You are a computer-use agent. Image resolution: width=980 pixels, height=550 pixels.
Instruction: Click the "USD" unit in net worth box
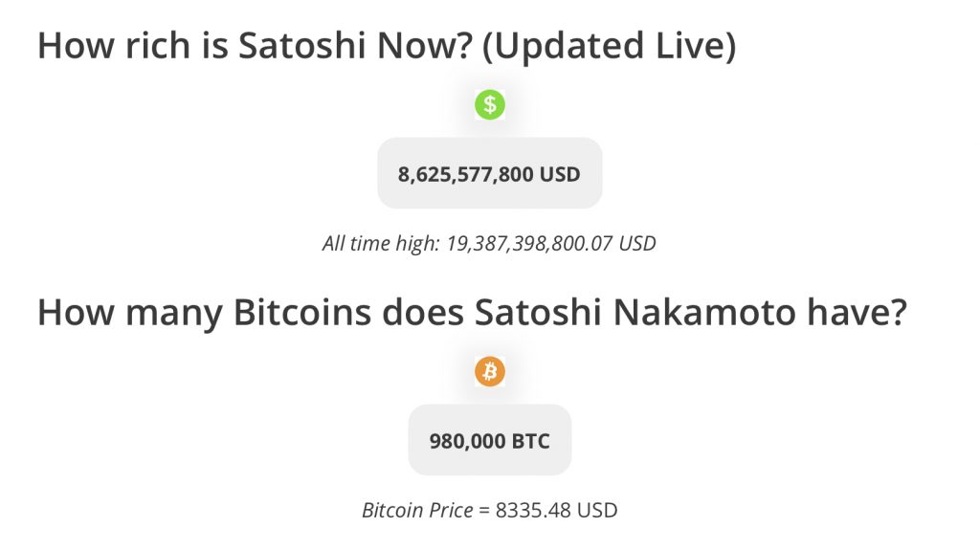pos(560,174)
